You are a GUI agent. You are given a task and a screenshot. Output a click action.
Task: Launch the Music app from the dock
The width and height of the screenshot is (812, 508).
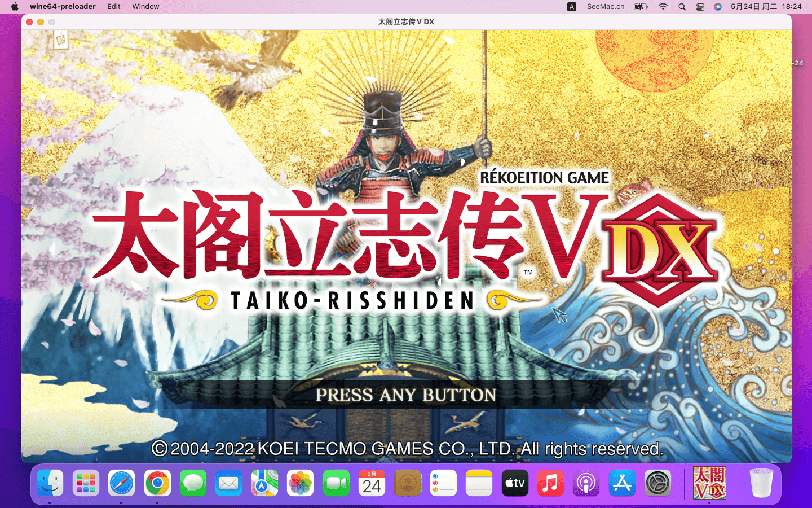(550, 484)
